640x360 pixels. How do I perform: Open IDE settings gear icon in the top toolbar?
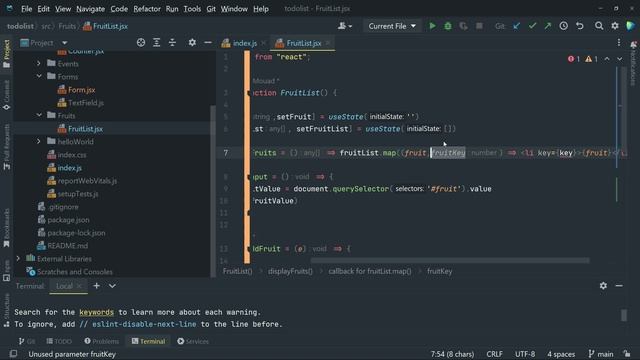coord(615,26)
